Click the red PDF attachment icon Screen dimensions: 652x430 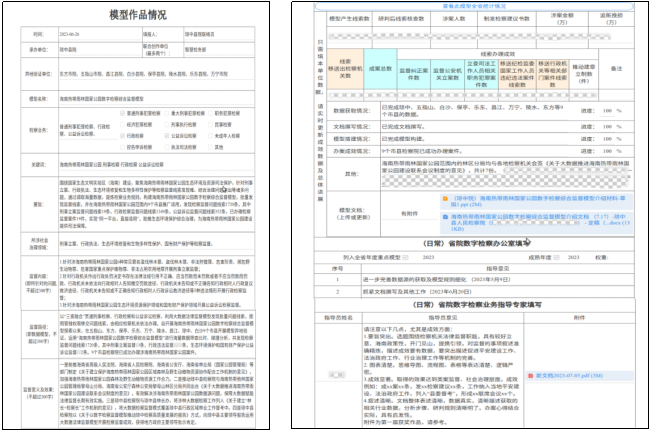click(531, 376)
